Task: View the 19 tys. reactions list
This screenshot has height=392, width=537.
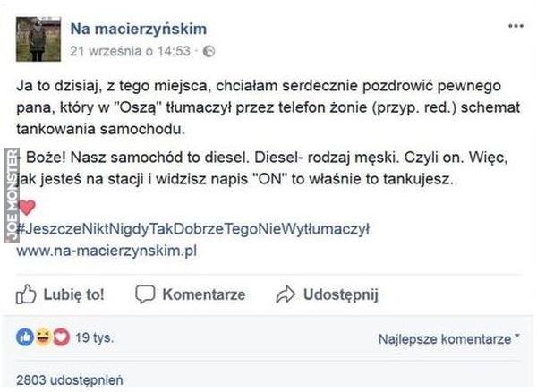Action: click(93, 338)
